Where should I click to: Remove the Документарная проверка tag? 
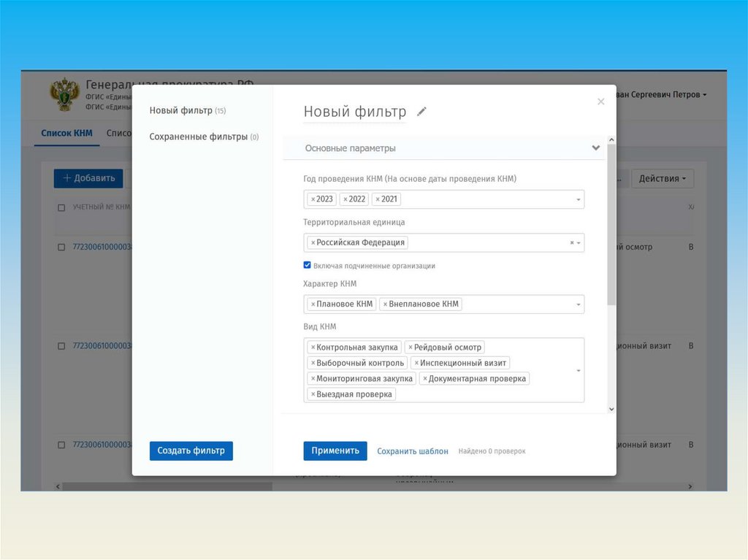pyautogui.click(x=425, y=379)
